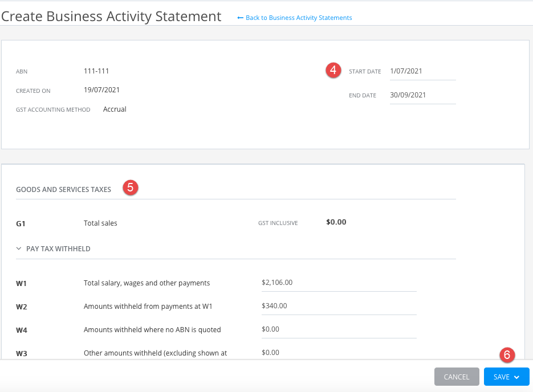The height and width of the screenshot is (392, 533).
Task: Click the Accrual GST accounting method value
Action: pos(115,109)
